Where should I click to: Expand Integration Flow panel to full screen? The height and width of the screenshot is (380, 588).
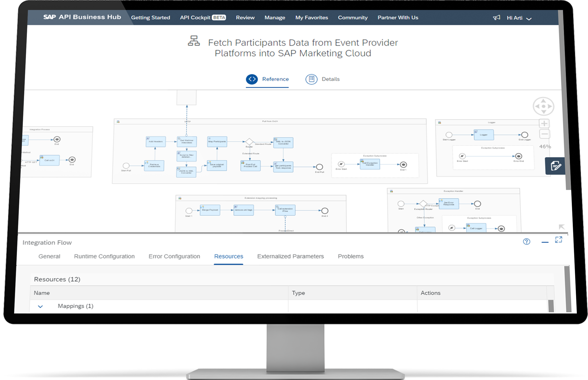pos(559,240)
